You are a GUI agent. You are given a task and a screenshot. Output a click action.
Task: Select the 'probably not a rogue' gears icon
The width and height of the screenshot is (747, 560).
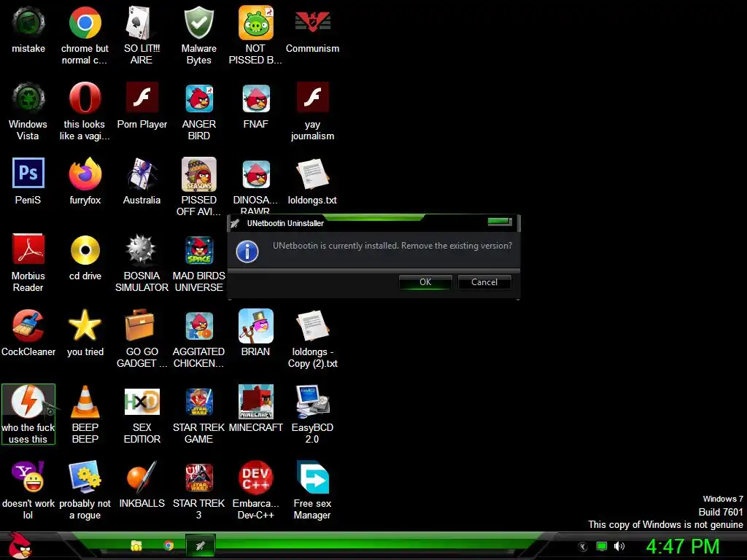click(x=85, y=477)
